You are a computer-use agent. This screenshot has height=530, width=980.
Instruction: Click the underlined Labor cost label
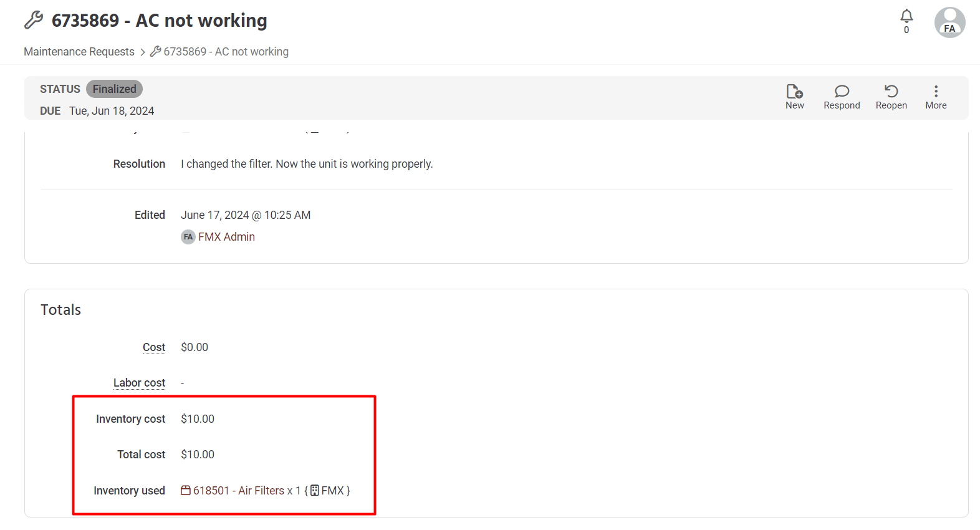tap(139, 383)
